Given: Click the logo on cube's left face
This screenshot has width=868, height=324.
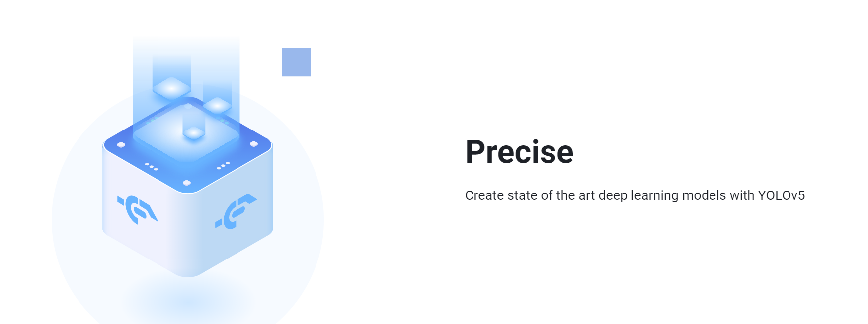Looking at the screenshot, I should pyautogui.click(x=138, y=209).
